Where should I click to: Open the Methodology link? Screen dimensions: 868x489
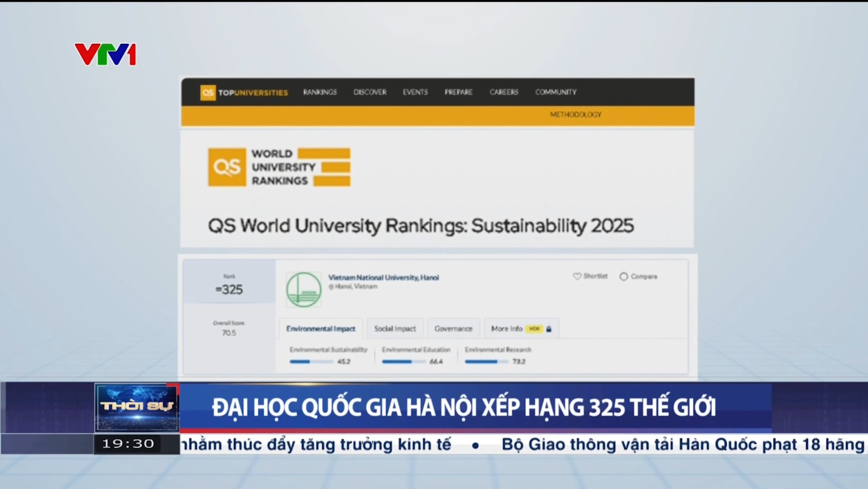click(x=575, y=115)
